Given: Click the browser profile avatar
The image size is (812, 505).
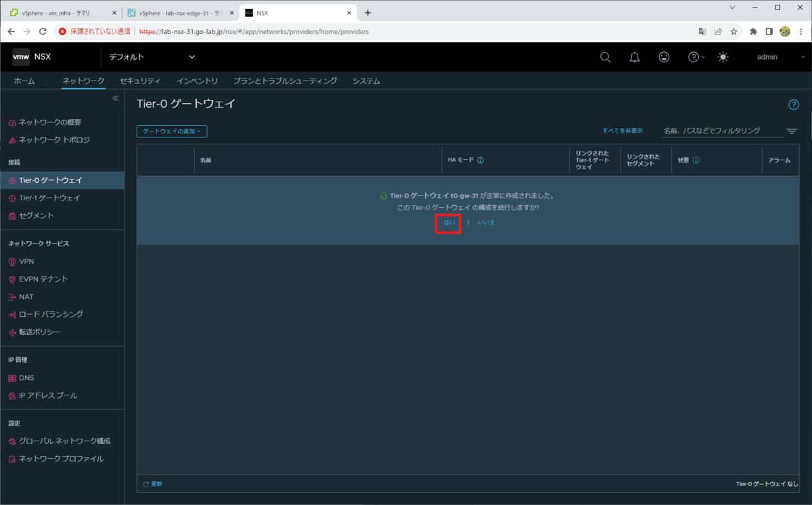Looking at the screenshot, I should (785, 31).
